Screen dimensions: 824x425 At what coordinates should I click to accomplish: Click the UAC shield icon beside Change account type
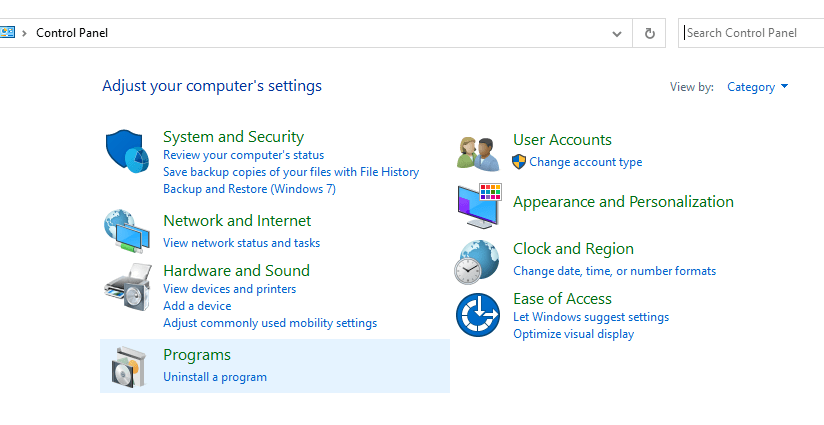519,162
